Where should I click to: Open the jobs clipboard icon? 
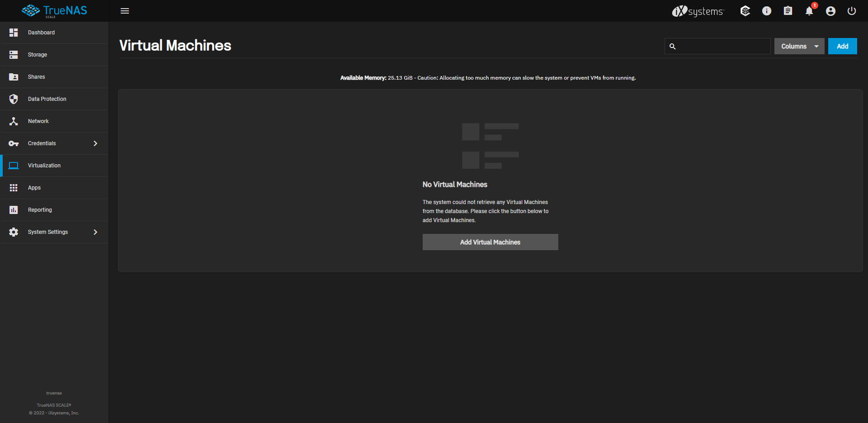point(788,11)
